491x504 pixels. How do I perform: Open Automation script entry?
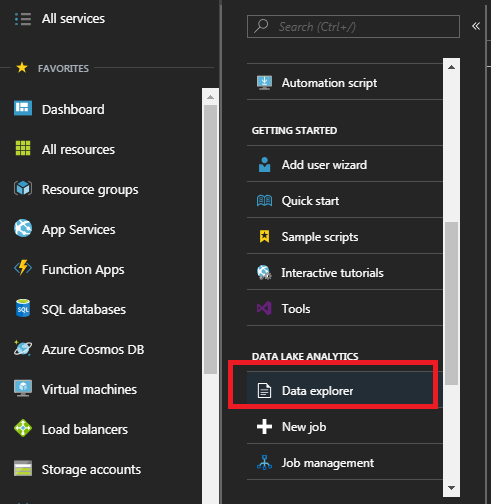(x=345, y=82)
